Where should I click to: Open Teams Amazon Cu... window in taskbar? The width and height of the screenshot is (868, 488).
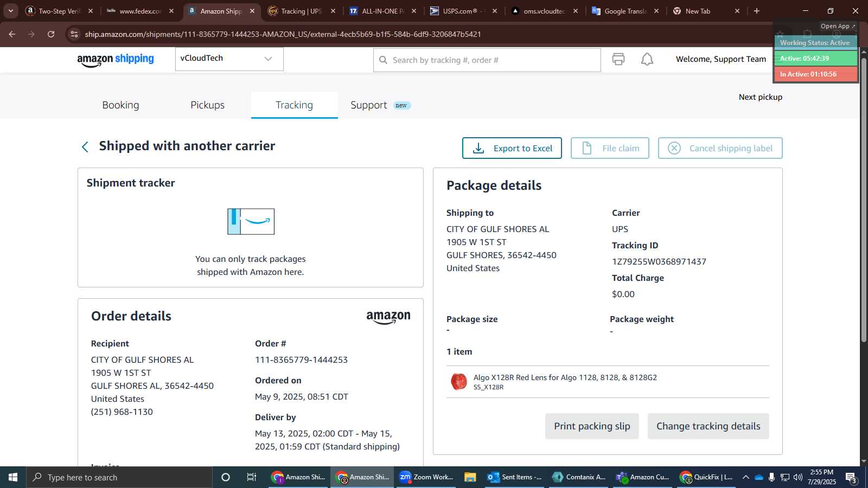point(643,477)
